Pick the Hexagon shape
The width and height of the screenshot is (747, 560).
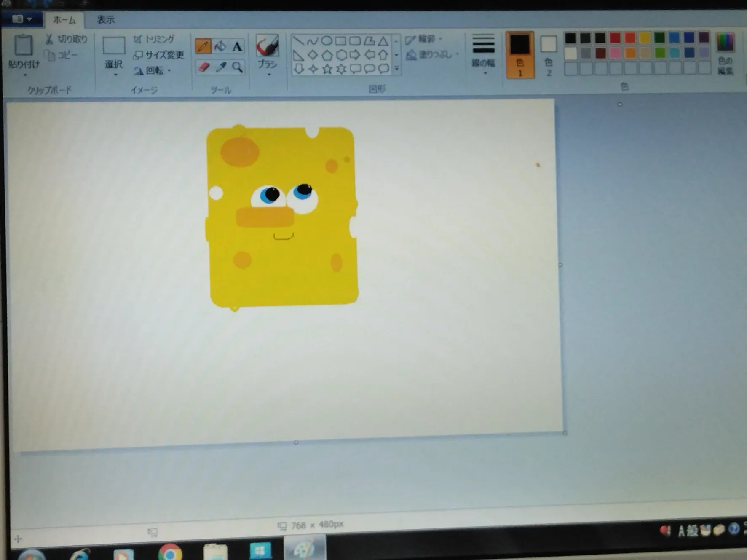click(341, 55)
